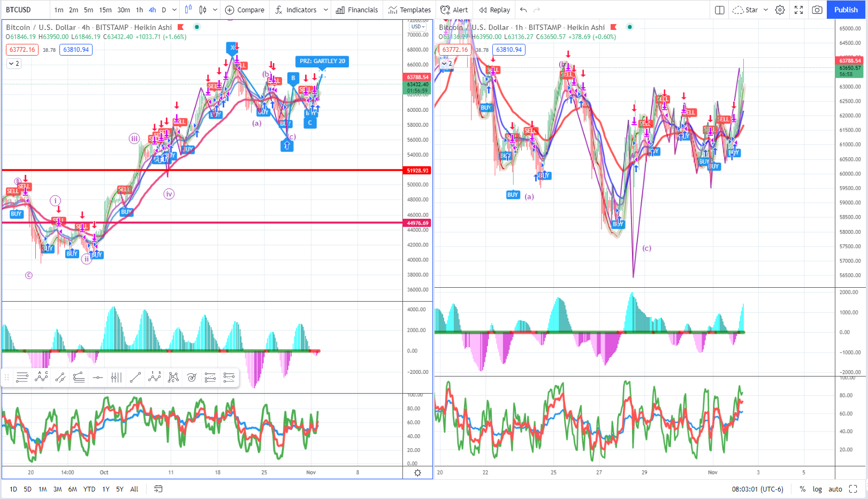This screenshot has width=868, height=499.
Task: Select the 30m timeframe
Action: 124,10
